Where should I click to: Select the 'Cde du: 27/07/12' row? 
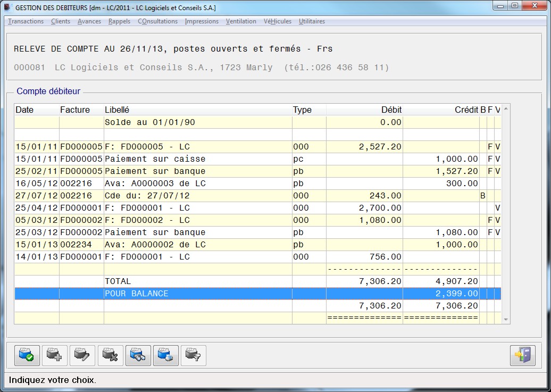(257, 196)
